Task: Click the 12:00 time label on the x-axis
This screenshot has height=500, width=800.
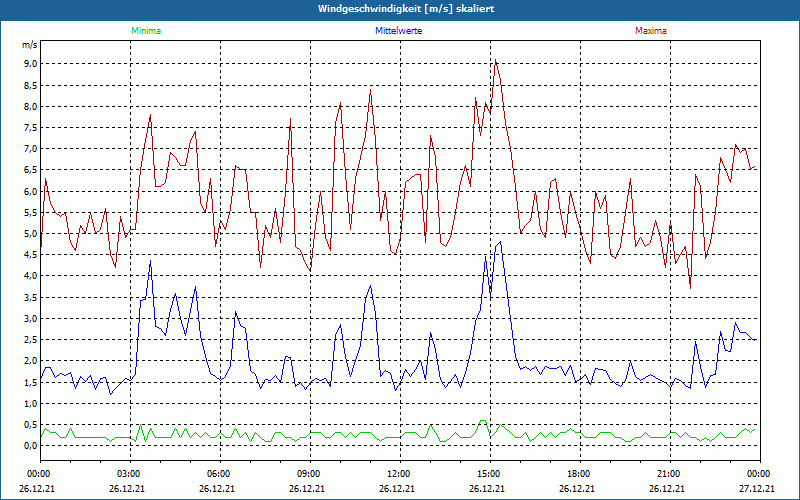Action: [400, 474]
